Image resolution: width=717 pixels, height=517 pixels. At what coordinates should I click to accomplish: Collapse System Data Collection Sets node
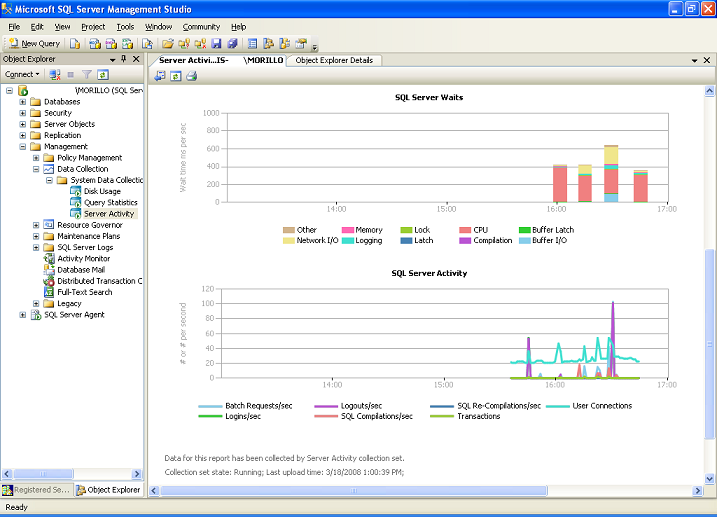pyautogui.click(x=49, y=180)
